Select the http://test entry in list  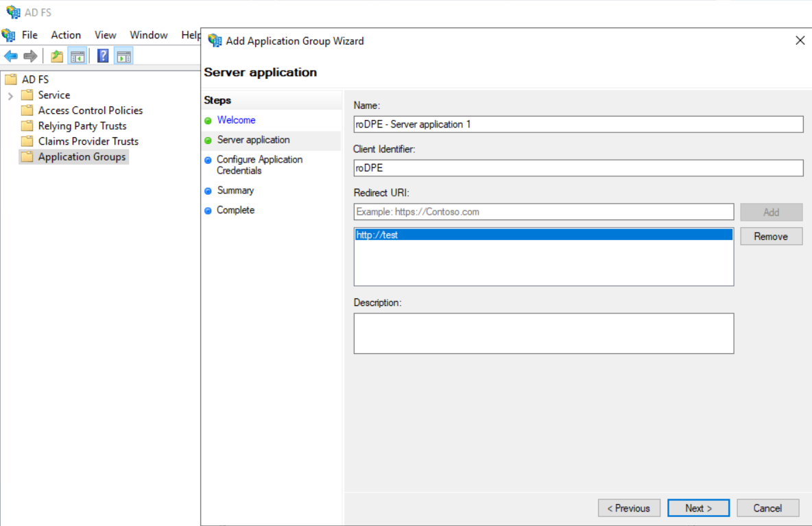(x=543, y=235)
